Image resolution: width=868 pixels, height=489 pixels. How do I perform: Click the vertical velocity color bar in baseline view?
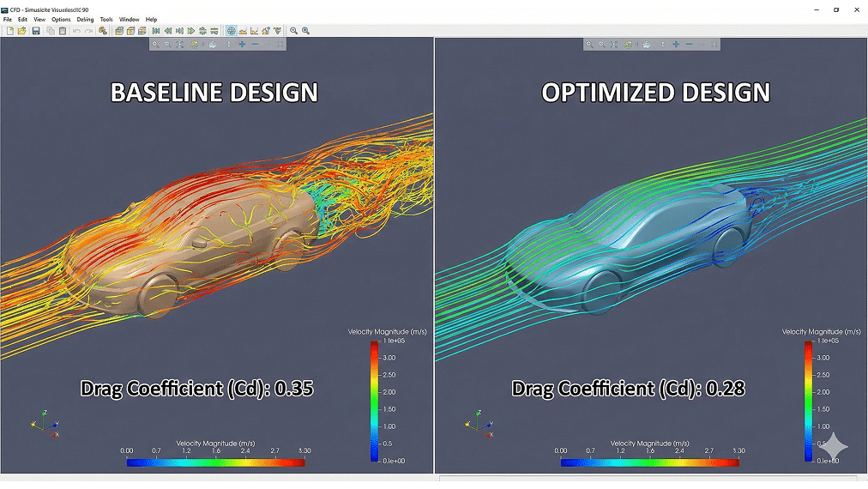tap(374, 401)
